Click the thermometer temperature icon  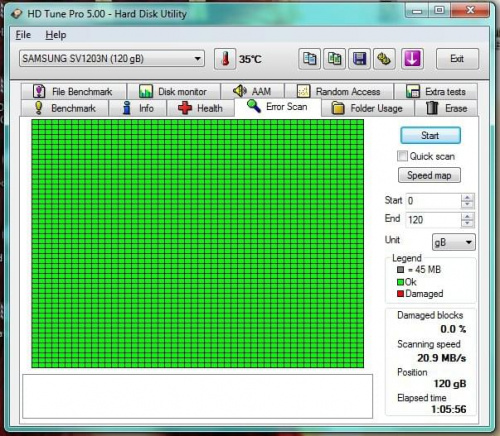(225, 59)
